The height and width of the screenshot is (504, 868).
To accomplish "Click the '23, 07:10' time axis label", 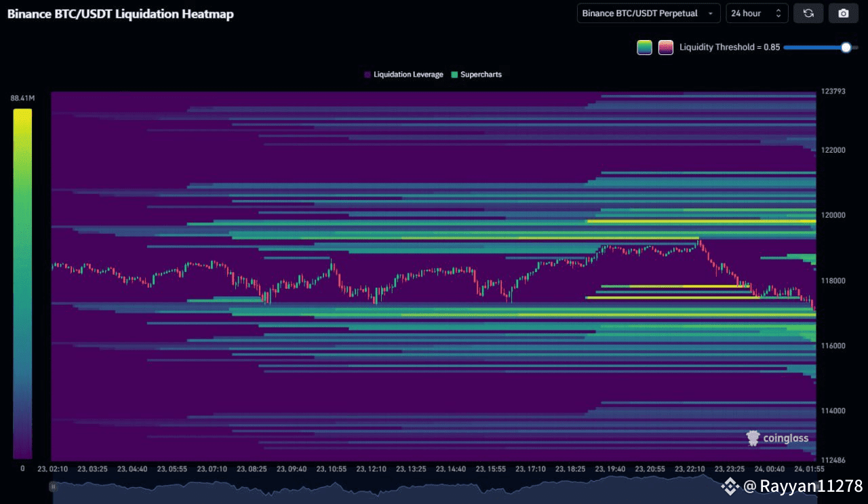I will pyautogui.click(x=212, y=469).
